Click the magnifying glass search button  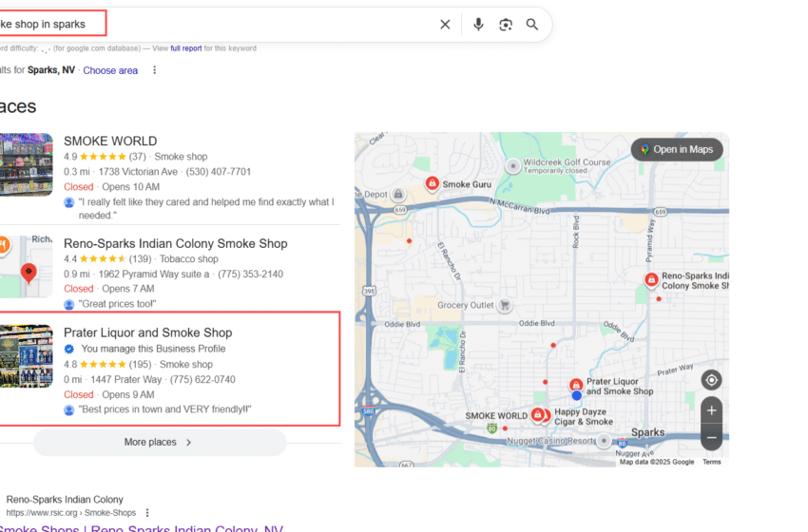pyautogui.click(x=532, y=25)
